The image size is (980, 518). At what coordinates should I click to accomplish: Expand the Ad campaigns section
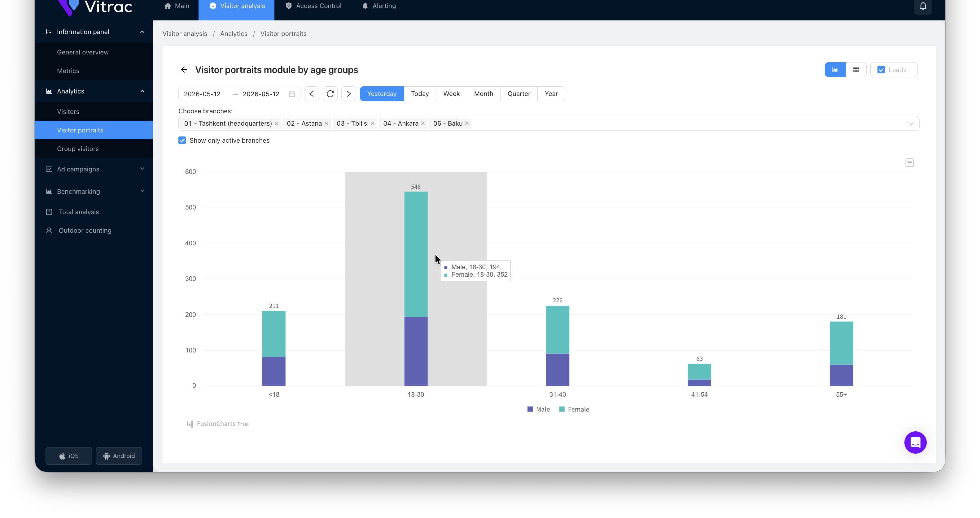[94, 169]
